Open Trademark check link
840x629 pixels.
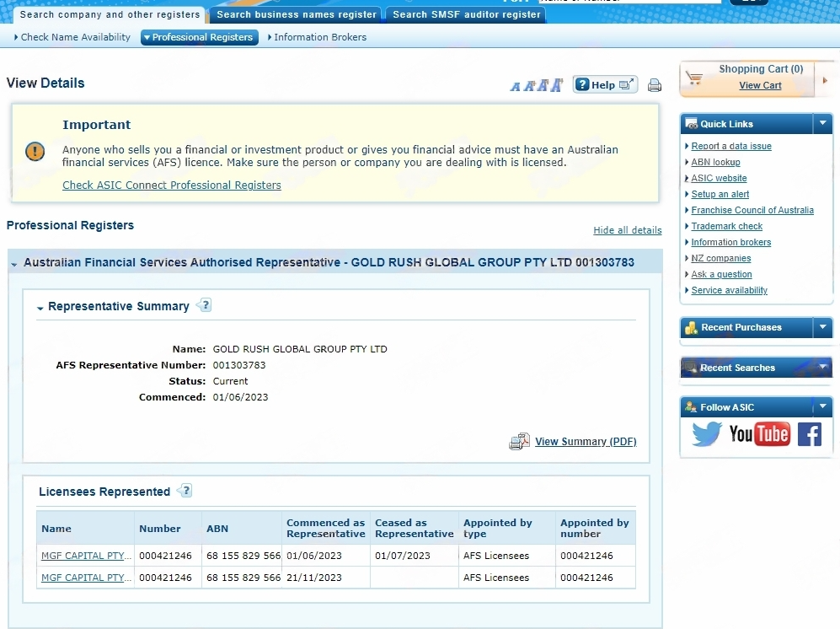point(726,226)
